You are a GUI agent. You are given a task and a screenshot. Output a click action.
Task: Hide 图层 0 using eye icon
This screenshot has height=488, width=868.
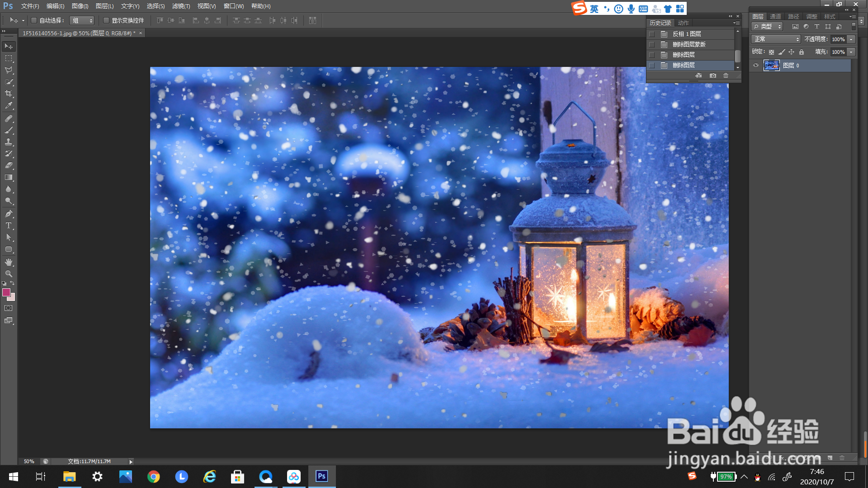coord(756,66)
